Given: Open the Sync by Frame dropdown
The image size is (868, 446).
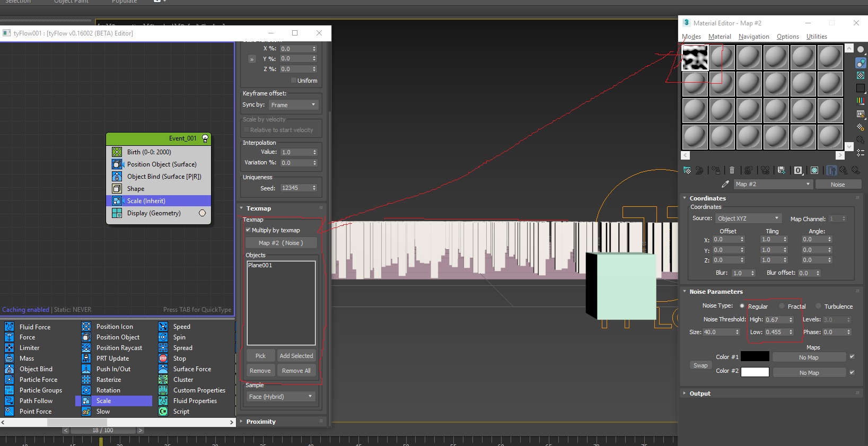Looking at the screenshot, I should pyautogui.click(x=293, y=105).
